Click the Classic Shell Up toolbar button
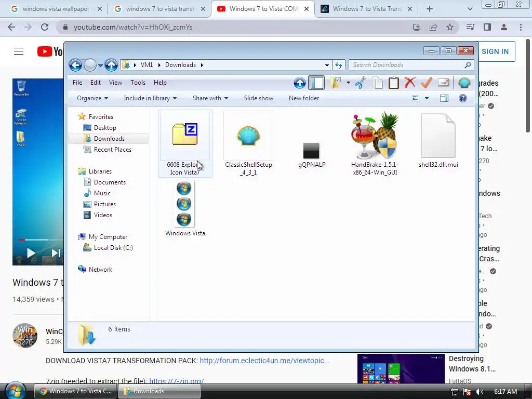 pos(300,83)
